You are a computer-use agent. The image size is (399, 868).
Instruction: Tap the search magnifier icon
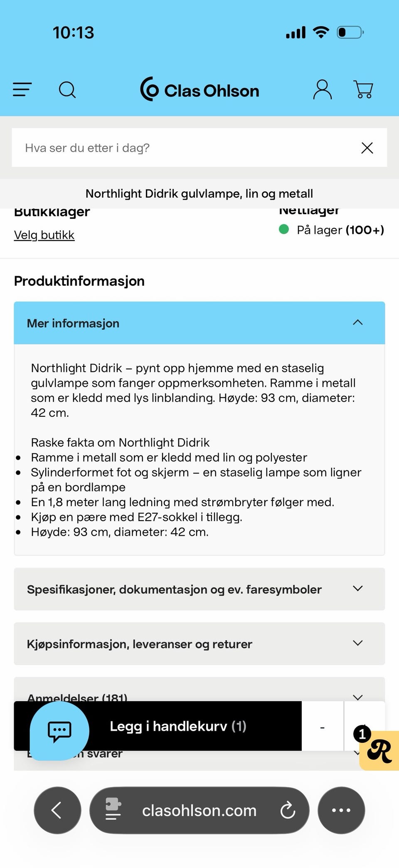[x=67, y=89]
